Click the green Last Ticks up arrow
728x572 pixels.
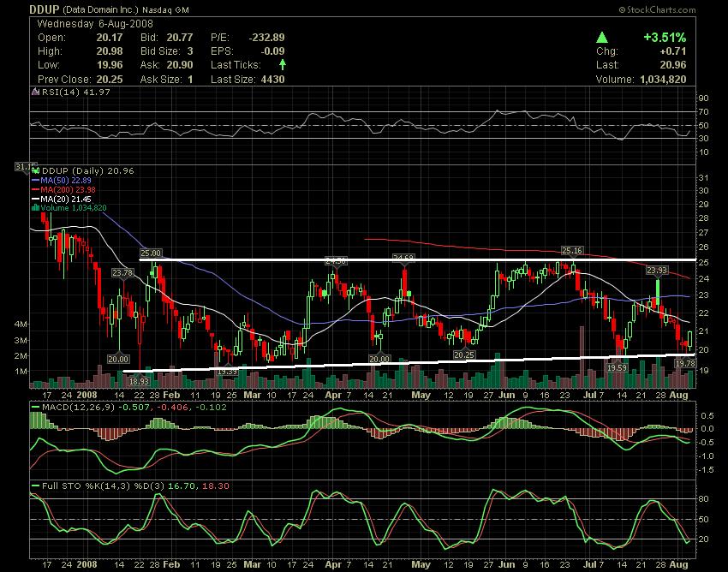(283, 64)
